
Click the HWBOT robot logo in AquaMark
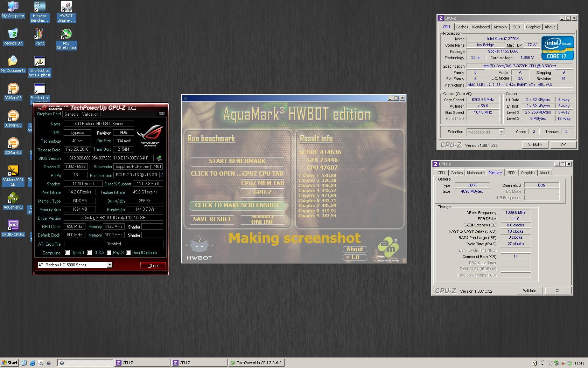[199, 248]
